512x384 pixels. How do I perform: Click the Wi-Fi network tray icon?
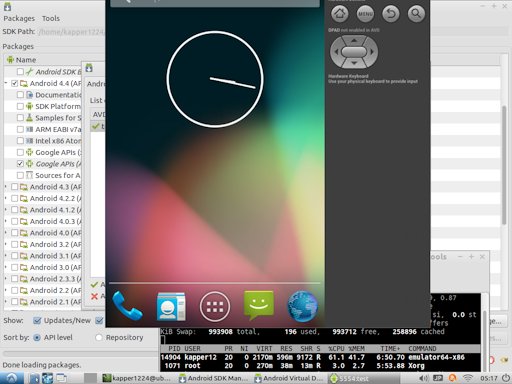tap(468, 378)
